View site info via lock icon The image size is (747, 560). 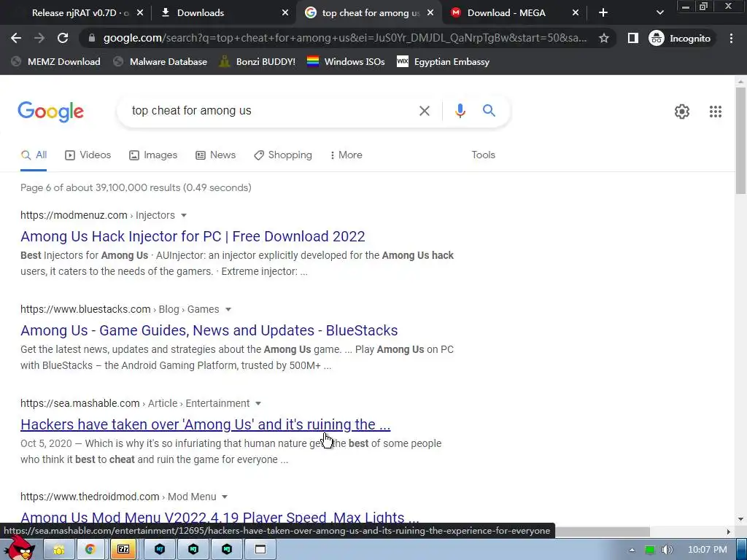tap(92, 38)
